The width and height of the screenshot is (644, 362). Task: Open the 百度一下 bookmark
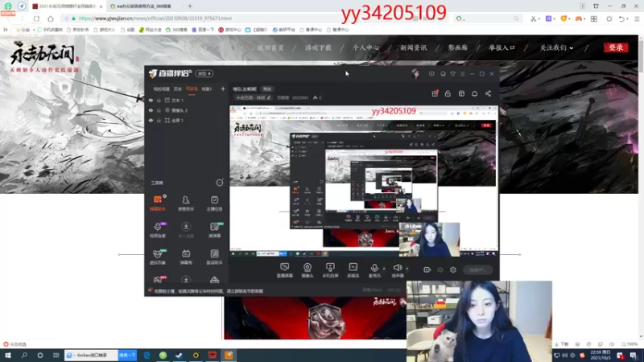point(203,30)
